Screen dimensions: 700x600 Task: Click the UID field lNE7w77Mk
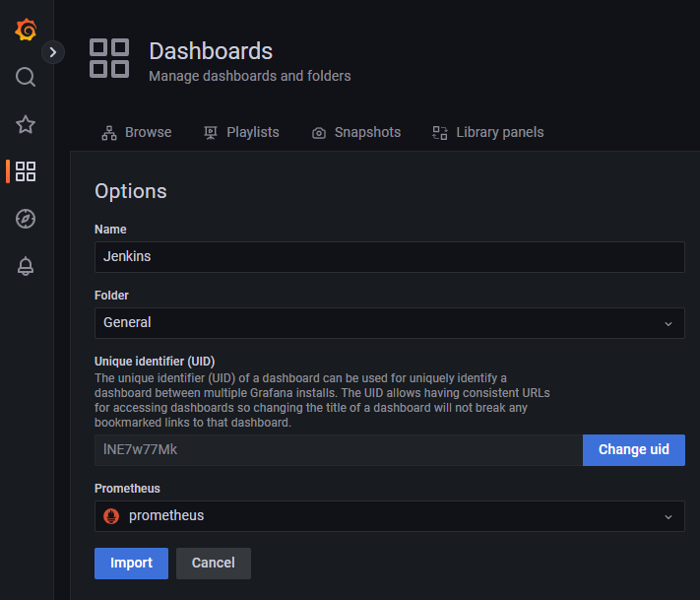(x=339, y=450)
